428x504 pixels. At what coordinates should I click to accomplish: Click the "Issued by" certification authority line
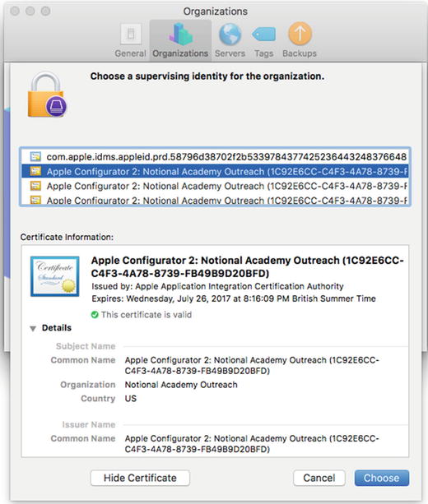click(x=217, y=286)
